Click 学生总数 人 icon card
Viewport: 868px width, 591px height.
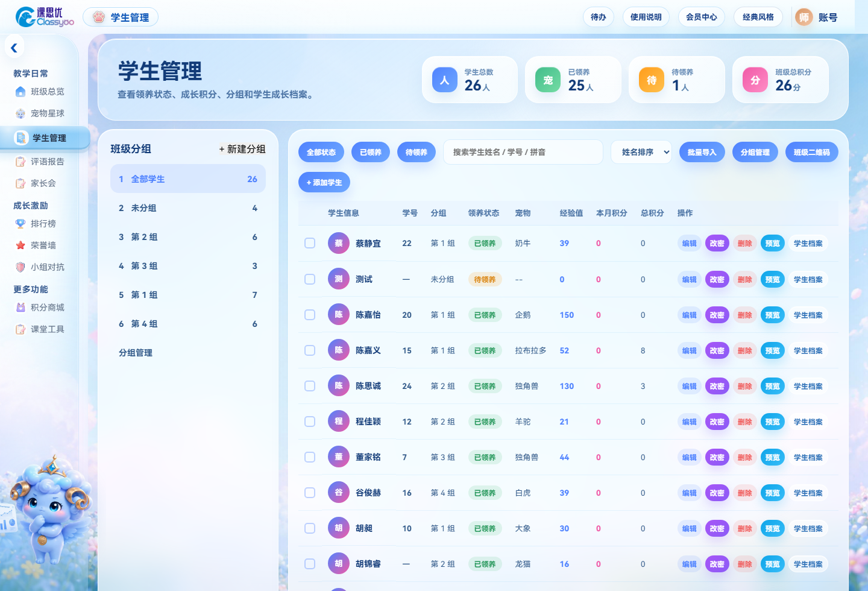coord(444,80)
